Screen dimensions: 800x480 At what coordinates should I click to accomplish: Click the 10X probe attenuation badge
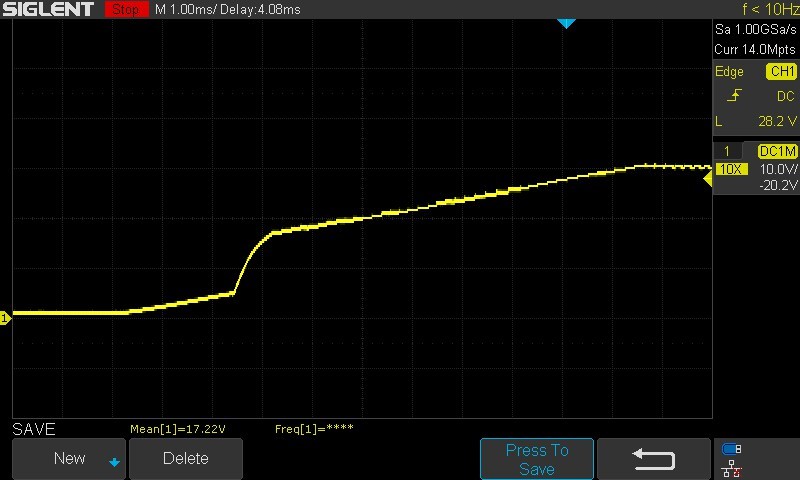731,169
